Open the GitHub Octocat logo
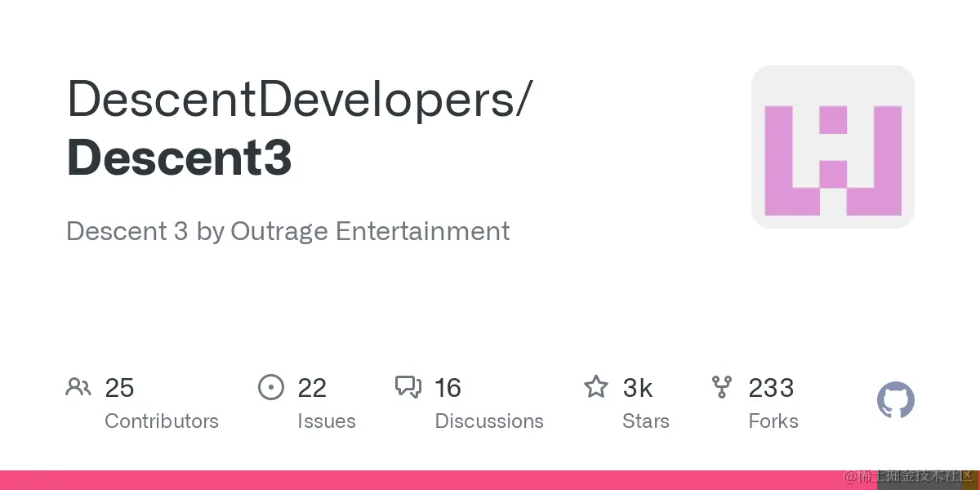Screen dimensions: 980x490 [x=896, y=400]
